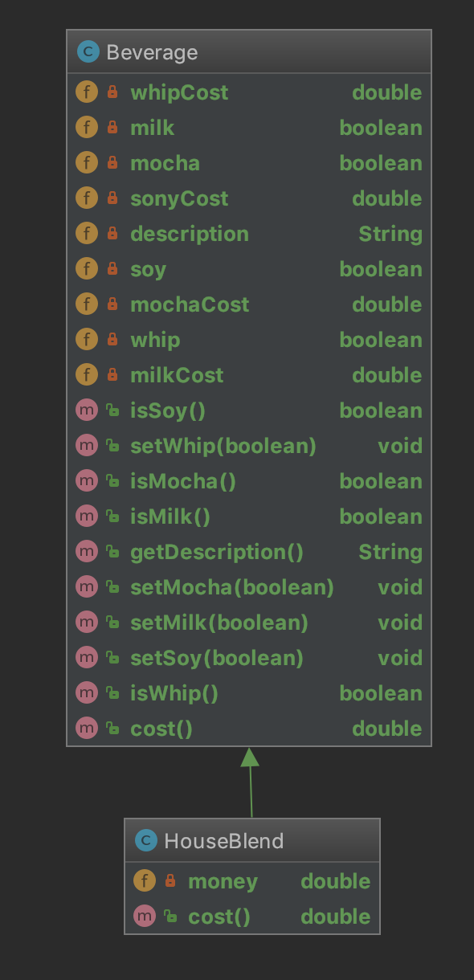Click the field icon beside money
Viewport: 474px width, 980px height.
(145, 881)
